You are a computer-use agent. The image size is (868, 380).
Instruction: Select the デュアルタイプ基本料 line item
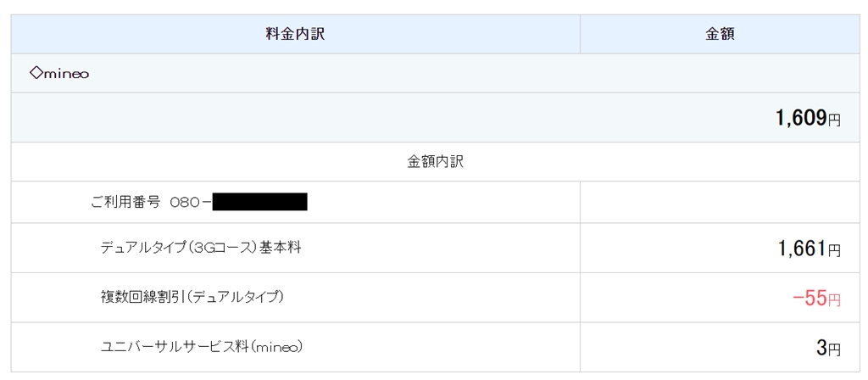coord(201,248)
